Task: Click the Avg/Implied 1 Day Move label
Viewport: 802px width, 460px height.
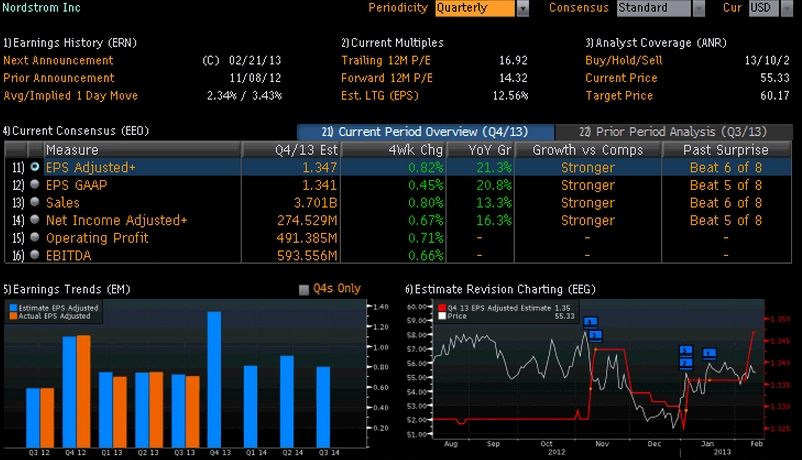Action: (71, 96)
